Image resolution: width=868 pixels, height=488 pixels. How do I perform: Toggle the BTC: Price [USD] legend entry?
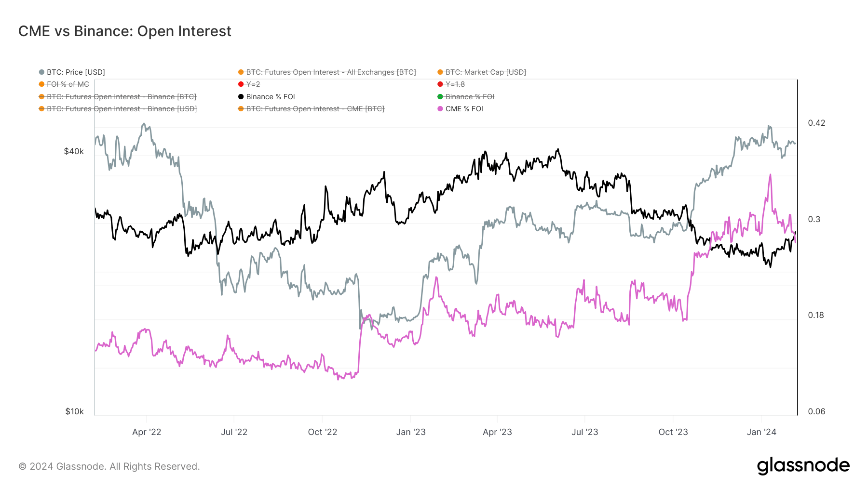[76, 72]
